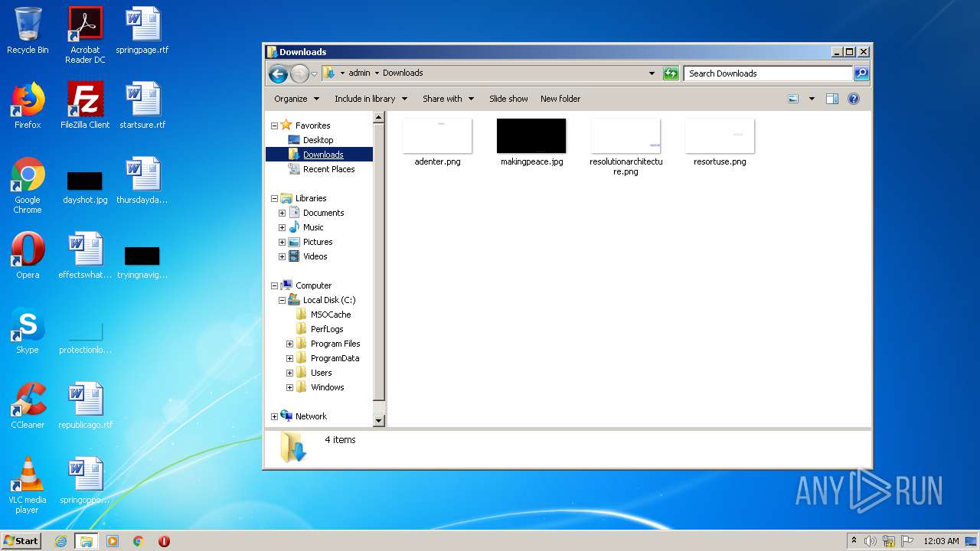Select Downloads in navigation pane
This screenshot has width=980, height=551.
[323, 155]
